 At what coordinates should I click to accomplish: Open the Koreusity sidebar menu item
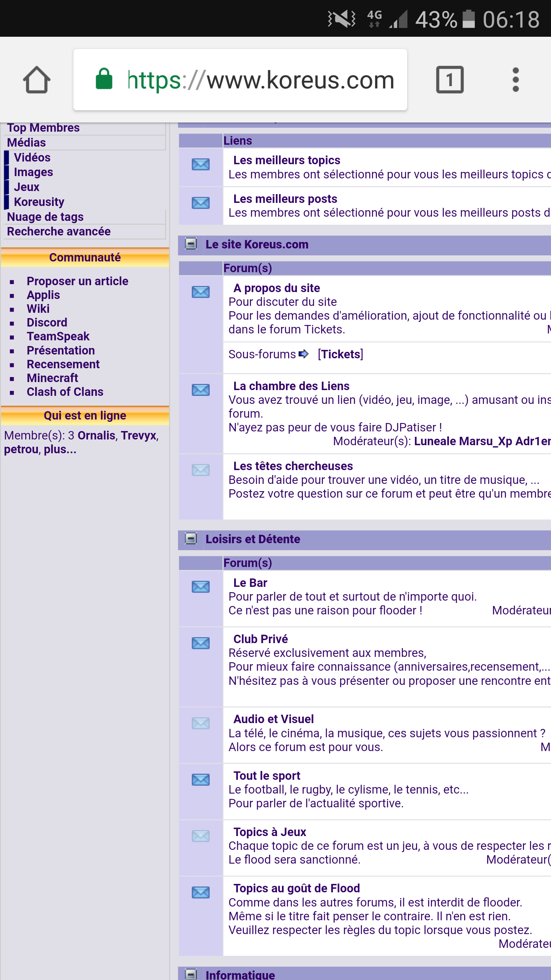click(x=39, y=202)
